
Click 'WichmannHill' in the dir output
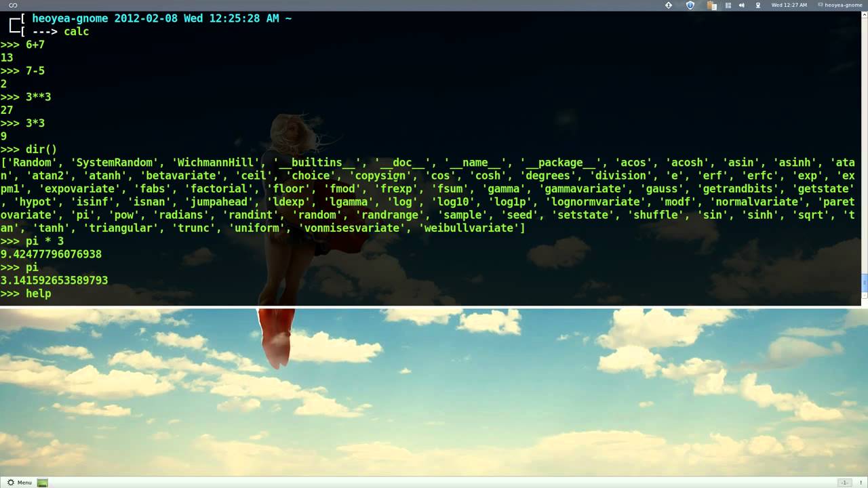(x=217, y=163)
